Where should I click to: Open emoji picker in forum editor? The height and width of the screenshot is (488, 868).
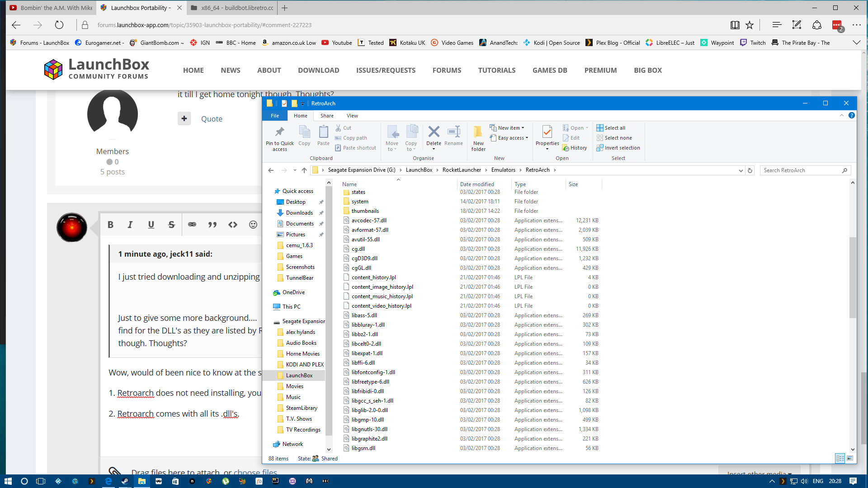pos(253,225)
